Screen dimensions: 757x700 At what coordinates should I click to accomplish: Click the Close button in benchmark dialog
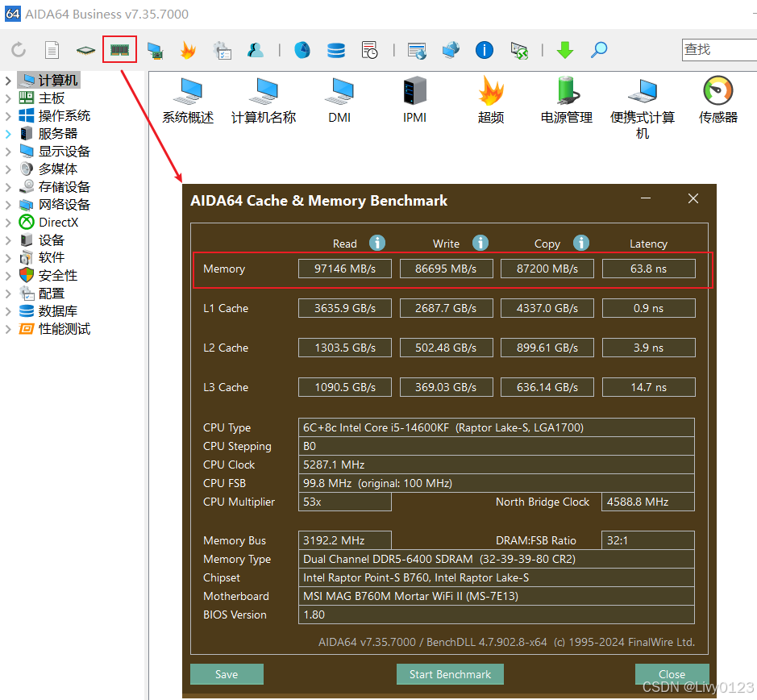(672, 674)
